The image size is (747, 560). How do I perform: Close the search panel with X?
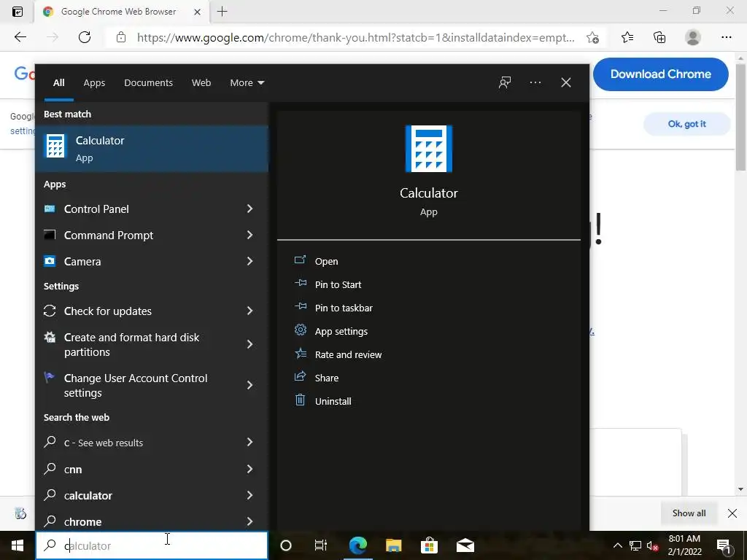pos(566,83)
